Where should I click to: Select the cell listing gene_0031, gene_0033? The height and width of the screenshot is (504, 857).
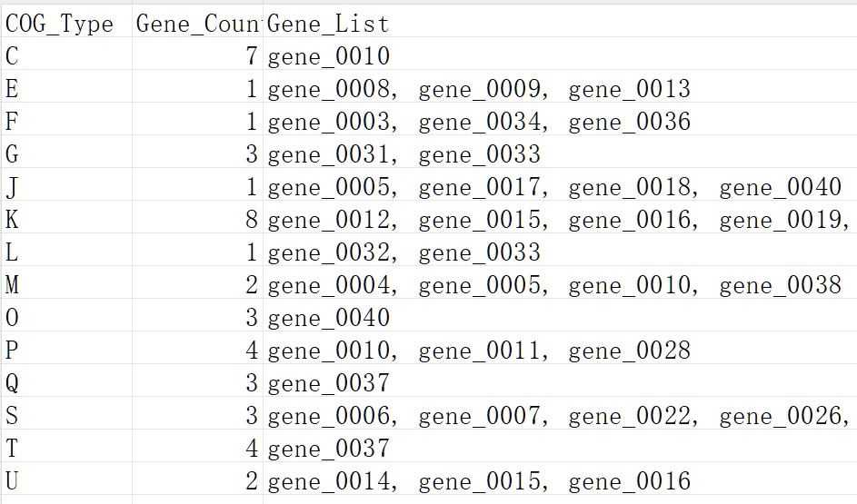(x=404, y=154)
